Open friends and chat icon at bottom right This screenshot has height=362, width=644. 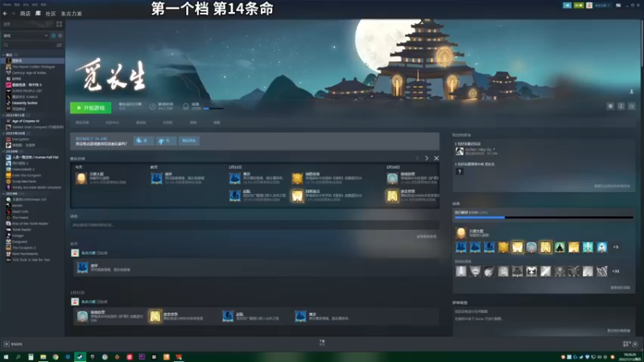point(635,344)
